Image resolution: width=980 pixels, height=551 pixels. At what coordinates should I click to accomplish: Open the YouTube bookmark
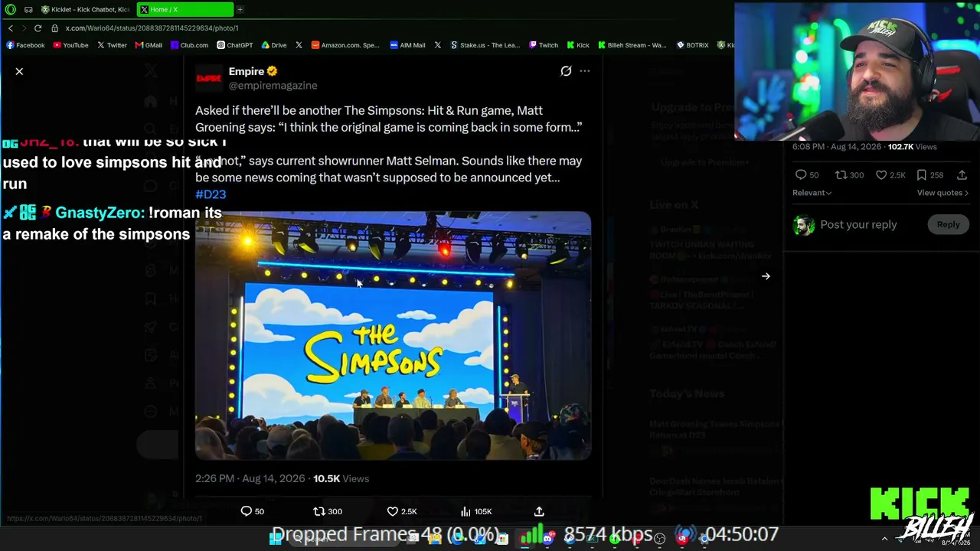(71, 45)
